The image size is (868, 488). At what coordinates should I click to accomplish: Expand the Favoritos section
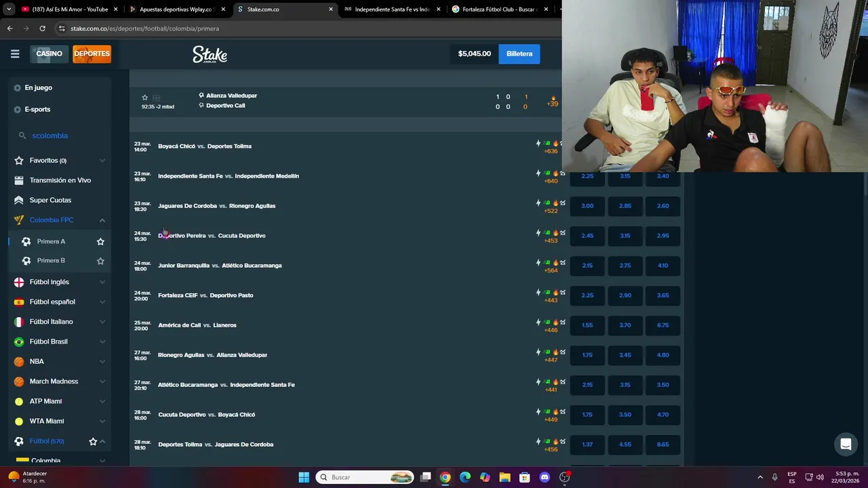click(x=102, y=161)
